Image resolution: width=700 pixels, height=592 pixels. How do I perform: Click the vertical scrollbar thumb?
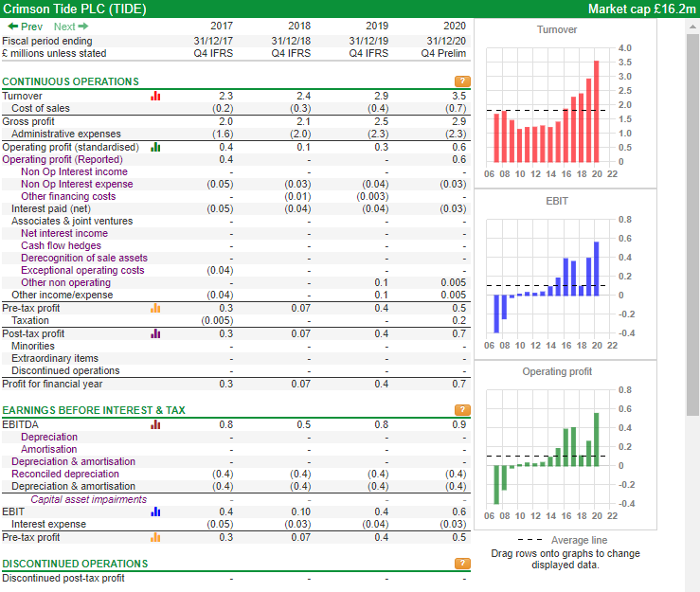(692, 224)
